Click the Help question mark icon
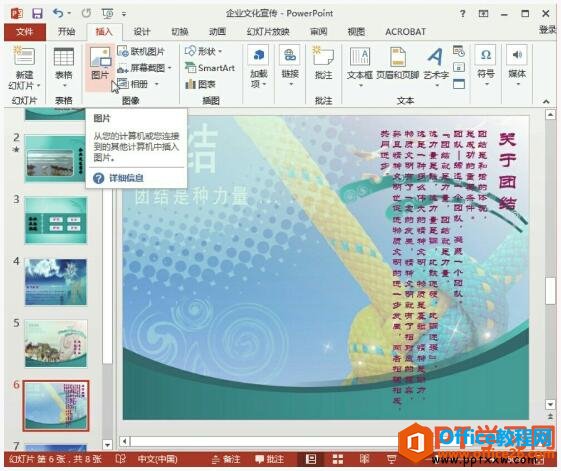This screenshot has width=561, height=471. pos(463,14)
